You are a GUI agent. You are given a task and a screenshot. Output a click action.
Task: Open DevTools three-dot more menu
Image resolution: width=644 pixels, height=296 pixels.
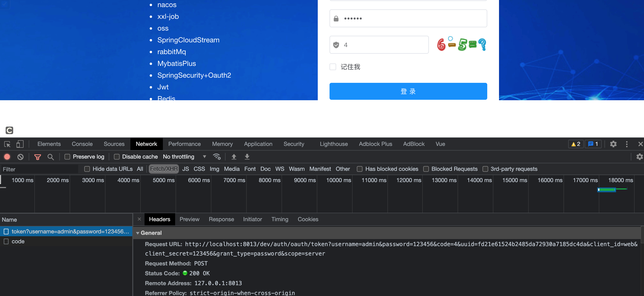pos(627,144)
